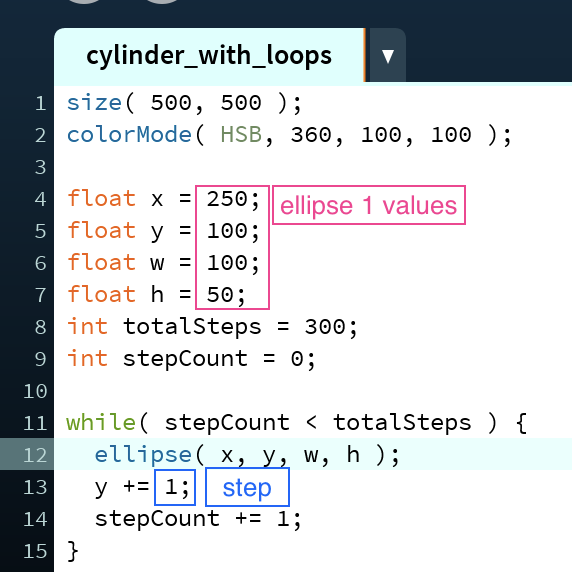The height and width of the screenshot is (572, 572).
Task: Click the 'ellipse 1 values' annotation label
Action: click(369, 205)
